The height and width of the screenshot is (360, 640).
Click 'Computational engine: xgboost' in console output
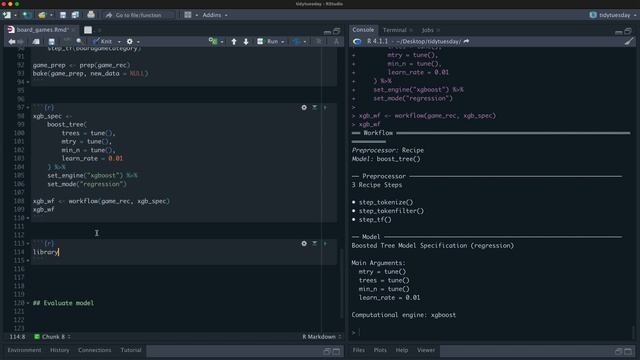tap(404, 315)
